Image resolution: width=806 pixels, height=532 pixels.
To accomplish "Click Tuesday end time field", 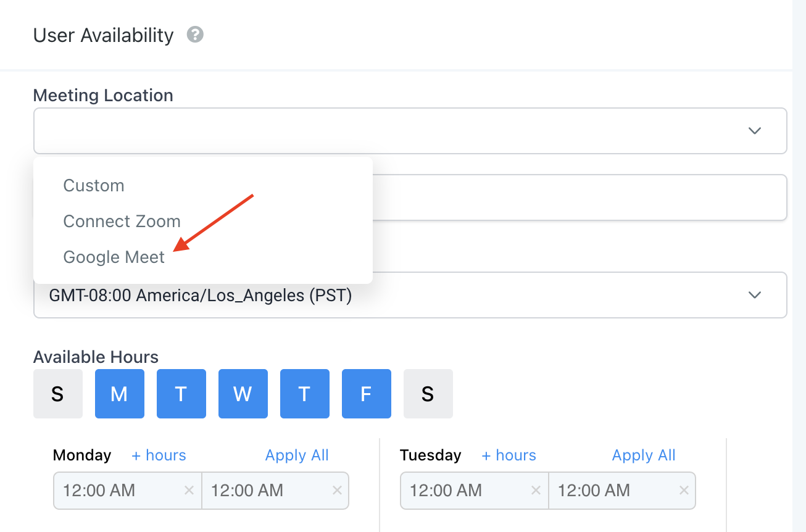I will 611,491.
